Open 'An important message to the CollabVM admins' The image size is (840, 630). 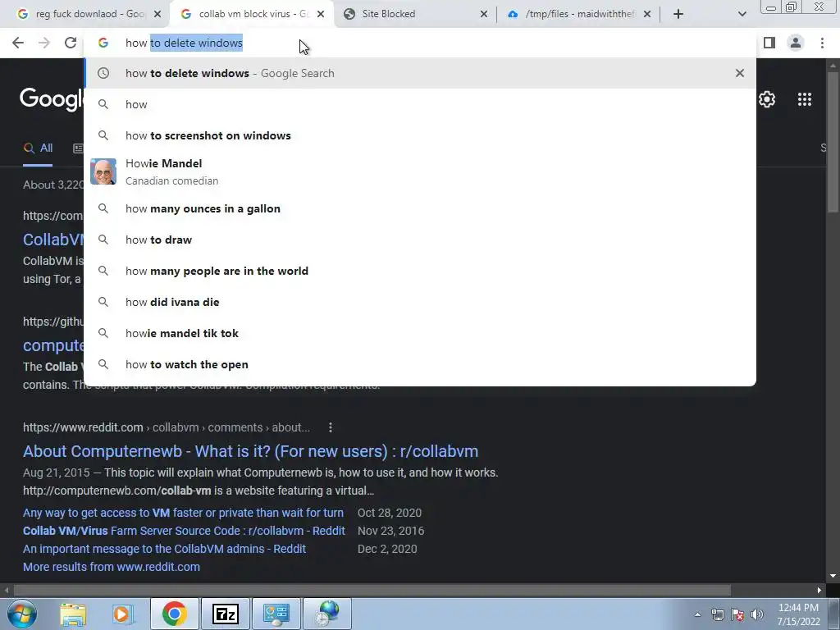(x=164, y=549)
